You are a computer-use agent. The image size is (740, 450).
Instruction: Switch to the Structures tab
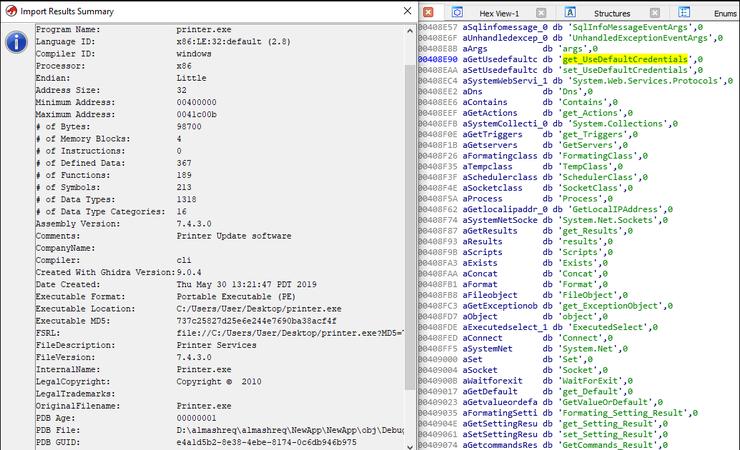[612, 14]
